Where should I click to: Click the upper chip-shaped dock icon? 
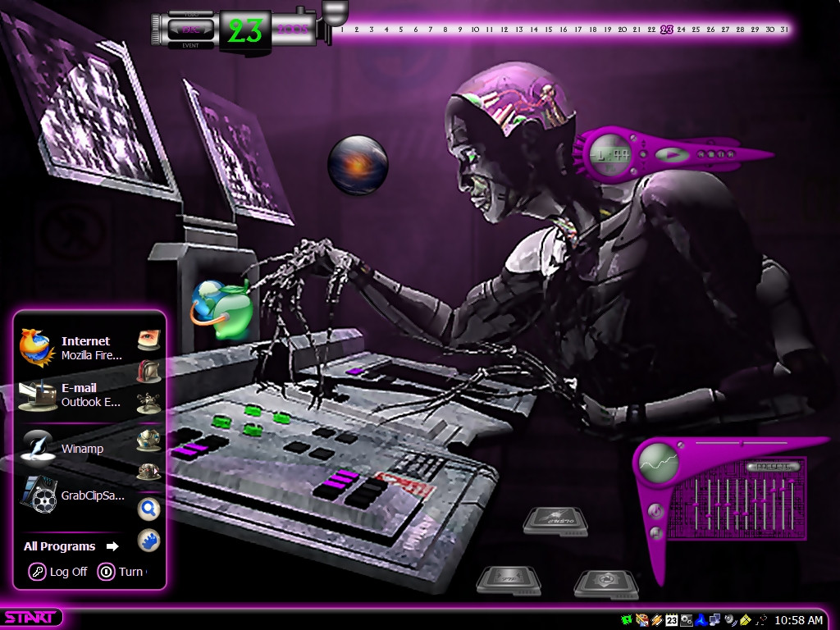click(555, 521)
